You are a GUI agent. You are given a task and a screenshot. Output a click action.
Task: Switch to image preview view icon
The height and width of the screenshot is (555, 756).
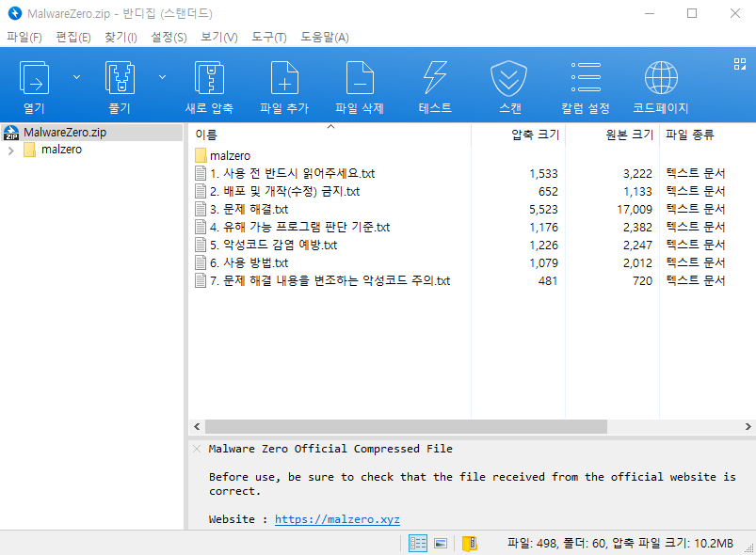point(441,544)
